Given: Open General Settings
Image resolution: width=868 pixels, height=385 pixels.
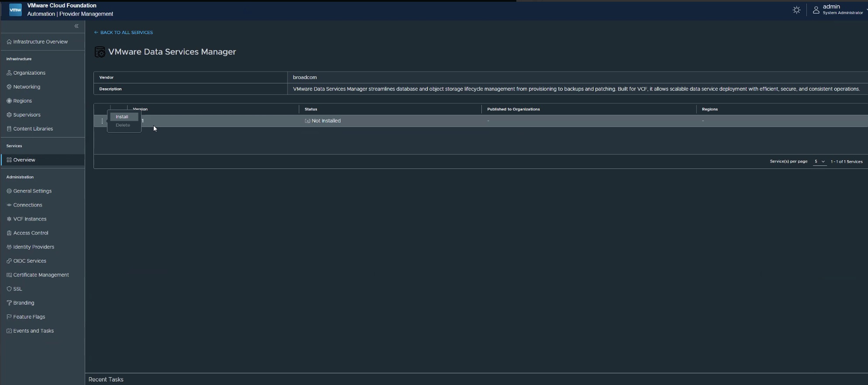Looking at the screenshot, I should 32,191.
